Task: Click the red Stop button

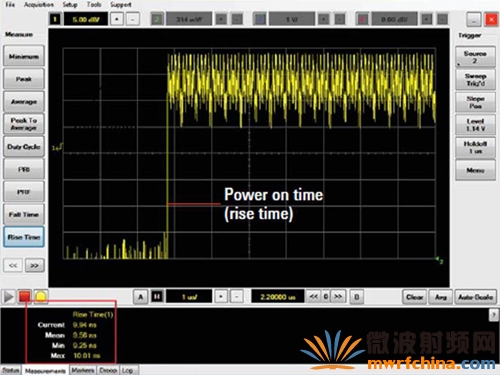Action: click(x=24, y=296)
